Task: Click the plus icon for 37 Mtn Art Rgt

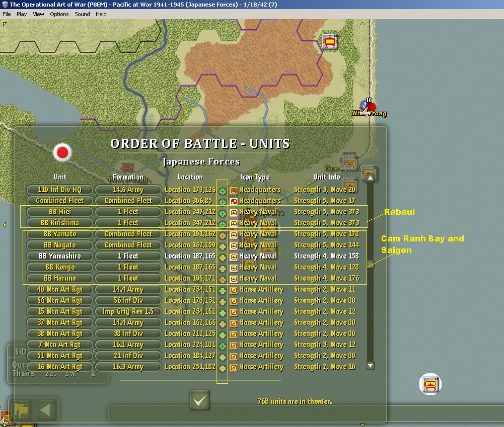Action: 222,324
